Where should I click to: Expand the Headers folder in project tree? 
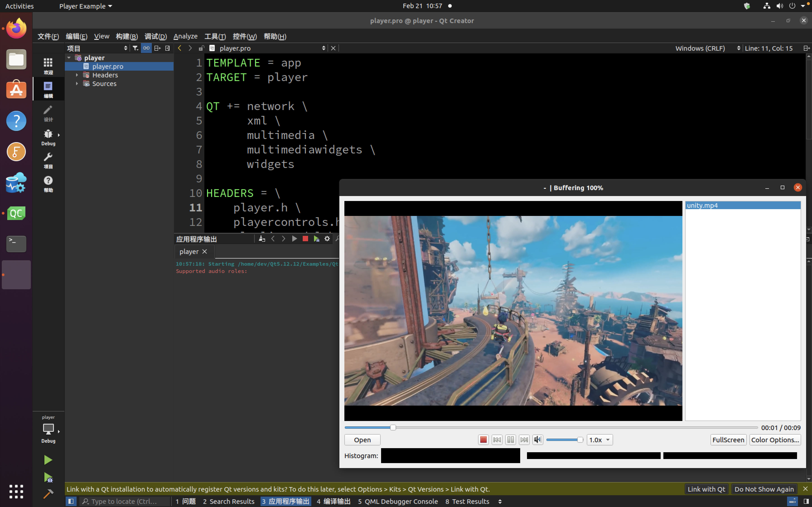coord(77,75)
